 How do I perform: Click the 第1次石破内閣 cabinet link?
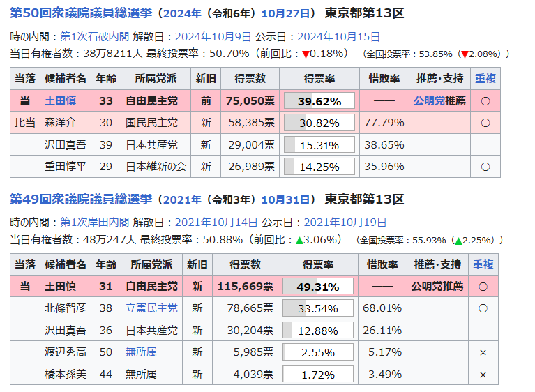click(94, 37)
